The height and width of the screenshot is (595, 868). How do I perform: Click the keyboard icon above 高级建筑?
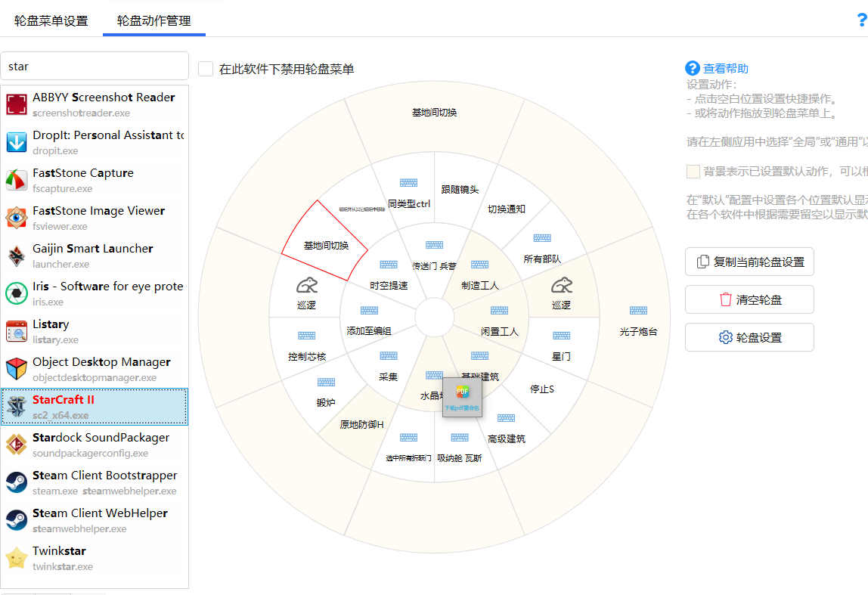pos(506,418)
